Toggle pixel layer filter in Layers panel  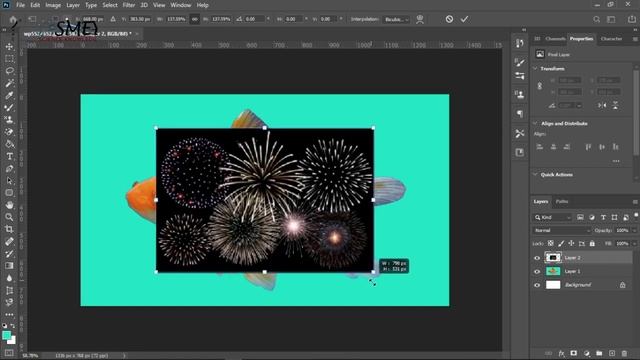(x=580, y=218)
